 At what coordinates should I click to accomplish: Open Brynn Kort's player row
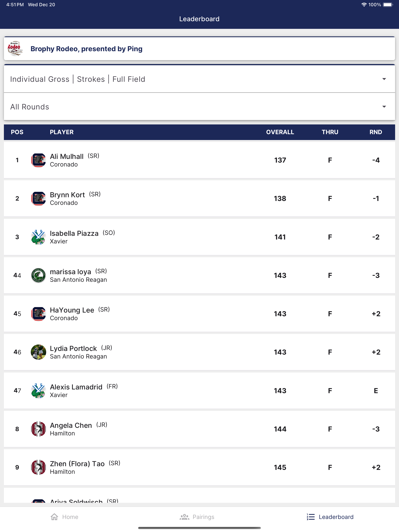tap(199, 198)
